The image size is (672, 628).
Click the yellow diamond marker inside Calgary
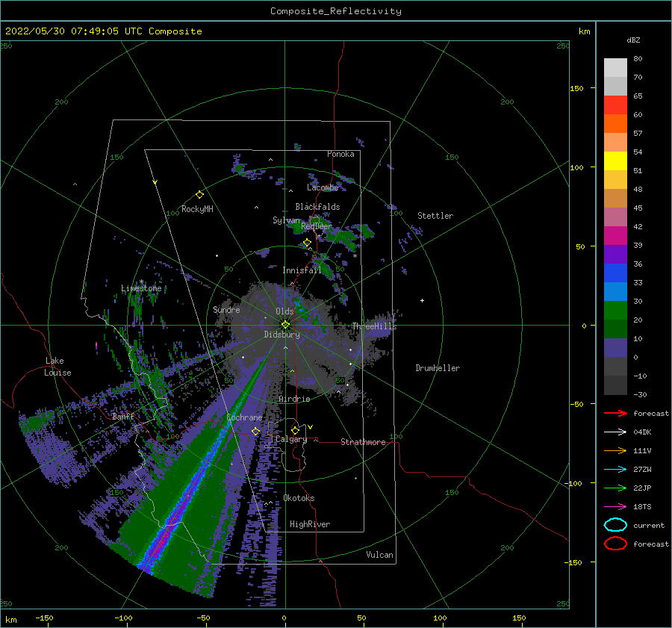click(x=295, y=430)
